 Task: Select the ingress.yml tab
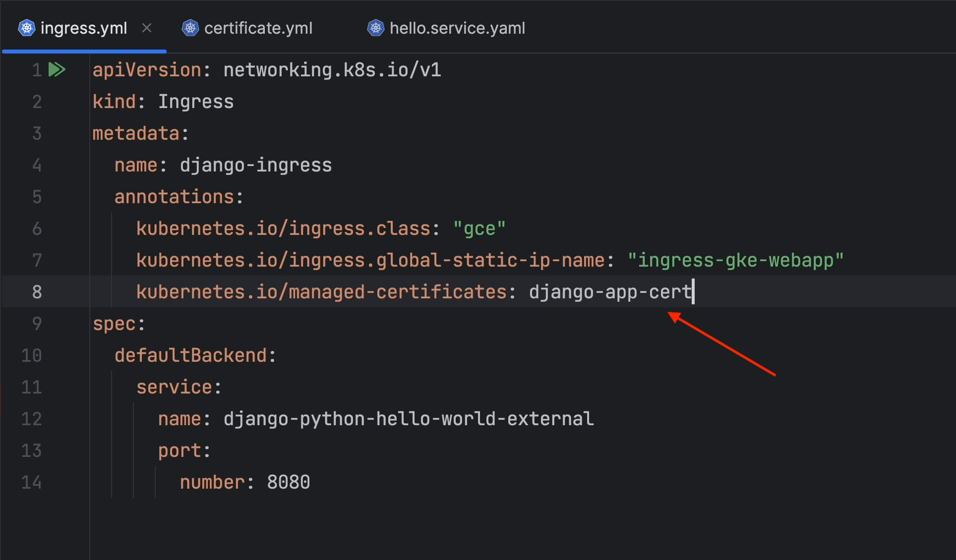point(83,28)
